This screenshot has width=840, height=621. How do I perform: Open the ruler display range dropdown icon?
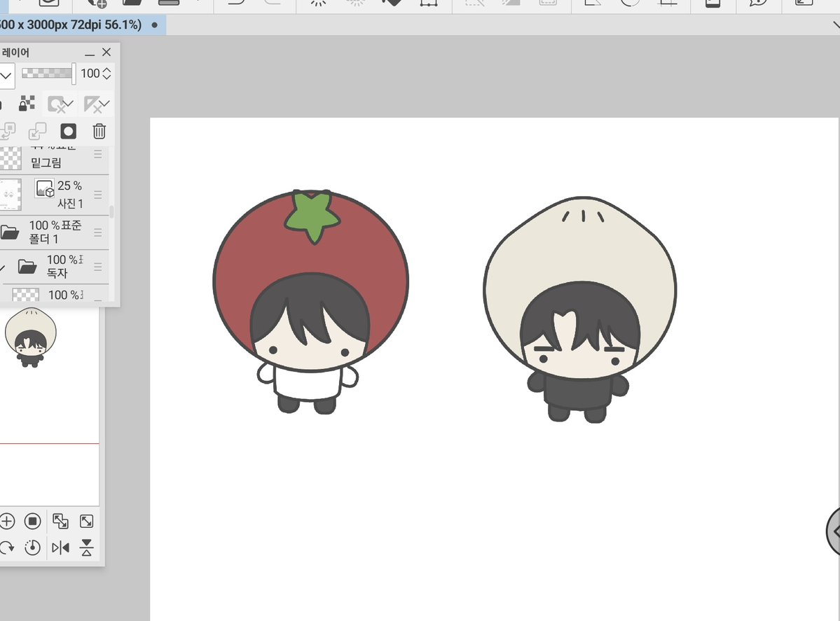tap(97, 104)
